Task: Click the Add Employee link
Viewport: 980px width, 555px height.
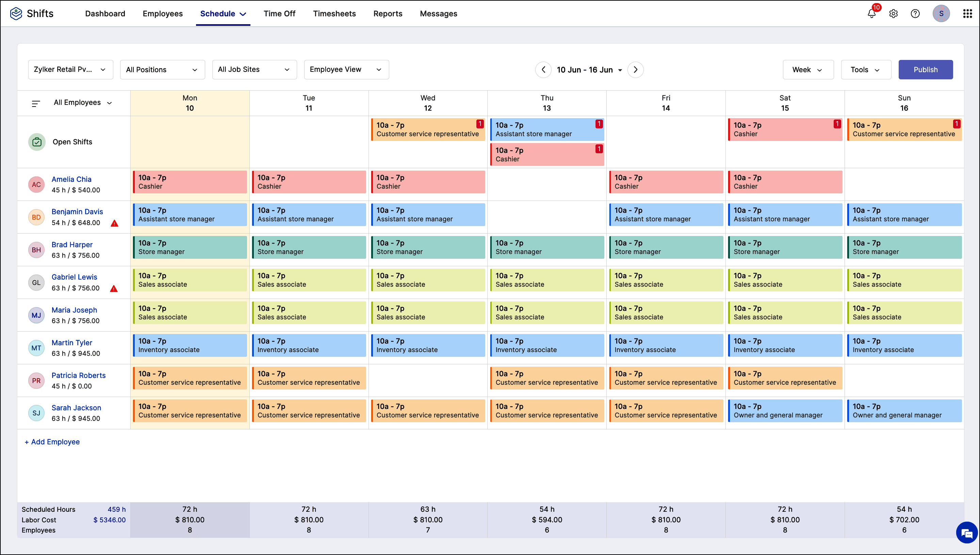Action: click(52, 441)
